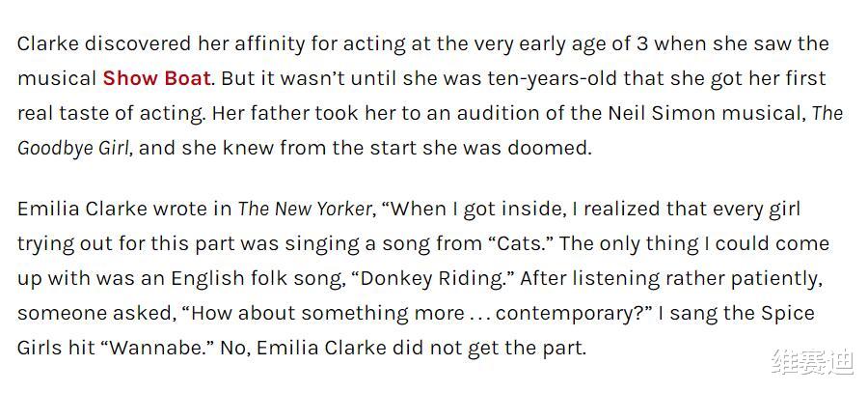Screen dimensions: 868x393
Task: Click the name "Neil Simon"
Action: point(658,113)
